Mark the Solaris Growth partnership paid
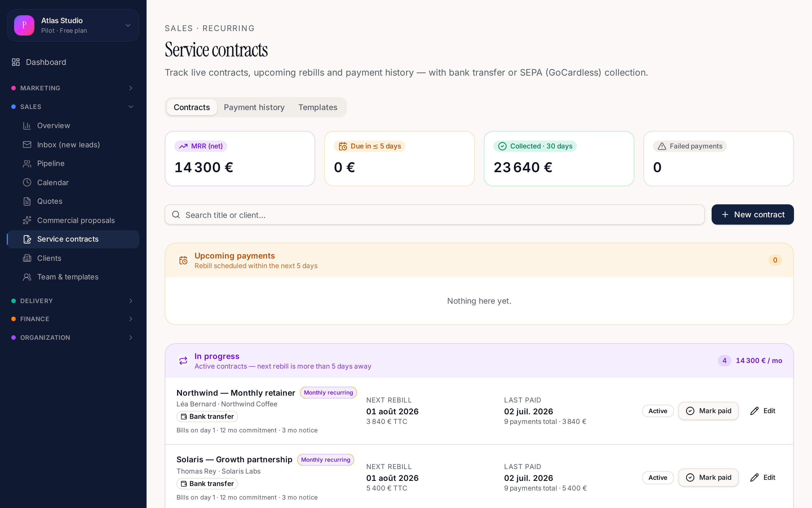812x508 pixels. point(708,478)
